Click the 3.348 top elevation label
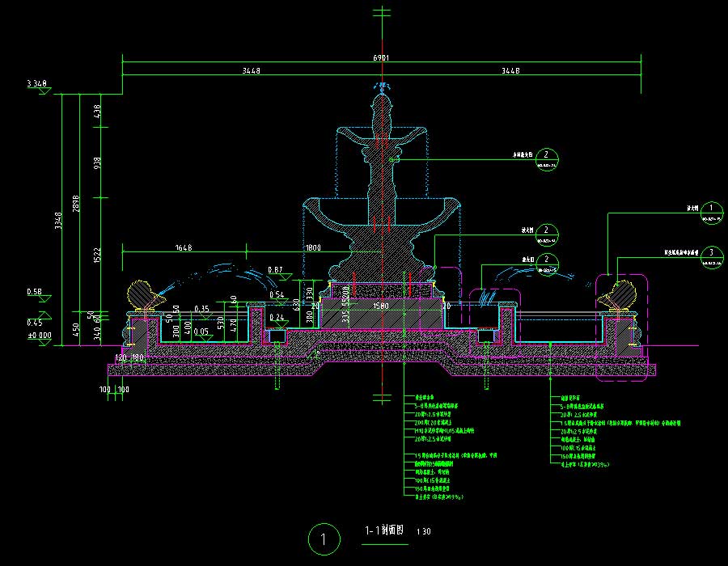This screenshot has height=566, width=728. coord(36,83)
